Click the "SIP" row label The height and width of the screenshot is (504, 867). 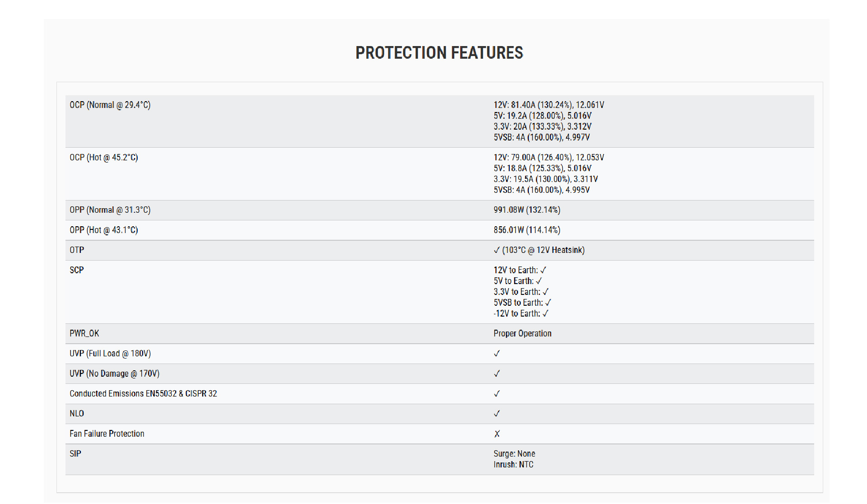click(75, 453)
